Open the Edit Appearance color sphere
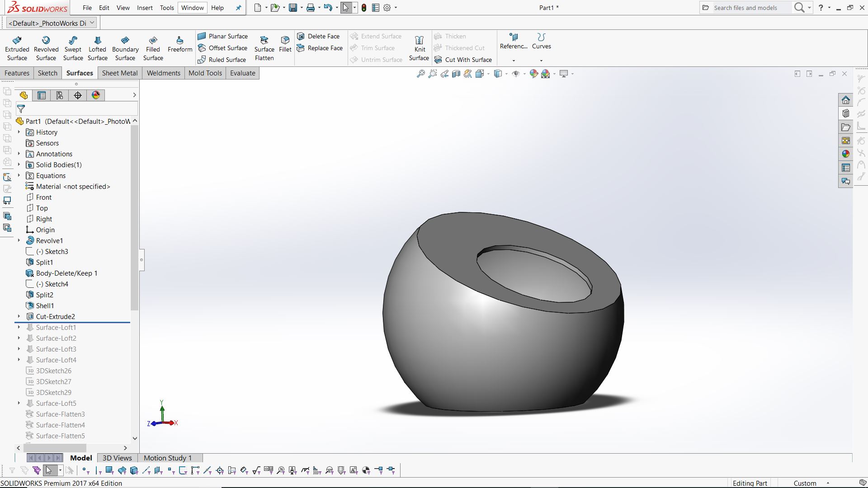This screenshot has width=868, height=488. [533, 74]
